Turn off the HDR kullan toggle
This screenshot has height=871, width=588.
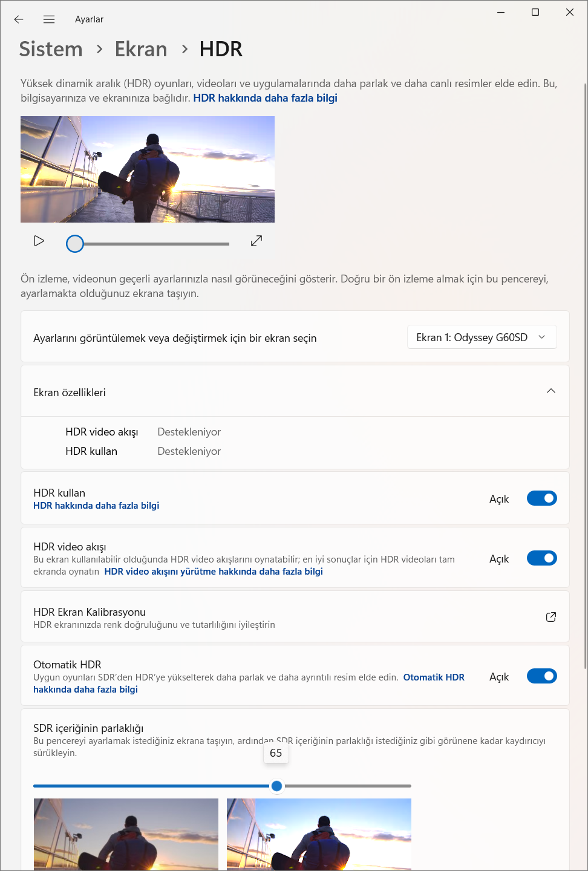[541, 498]
